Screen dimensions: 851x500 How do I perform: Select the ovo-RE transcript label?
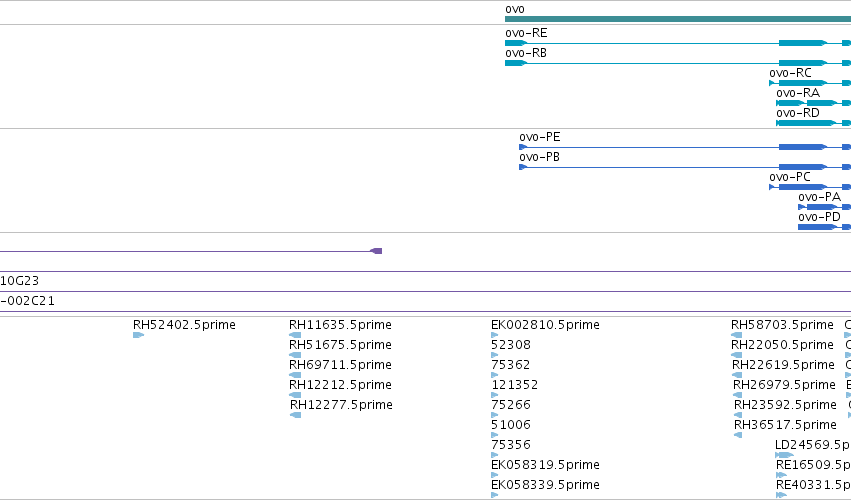[526, 33]
